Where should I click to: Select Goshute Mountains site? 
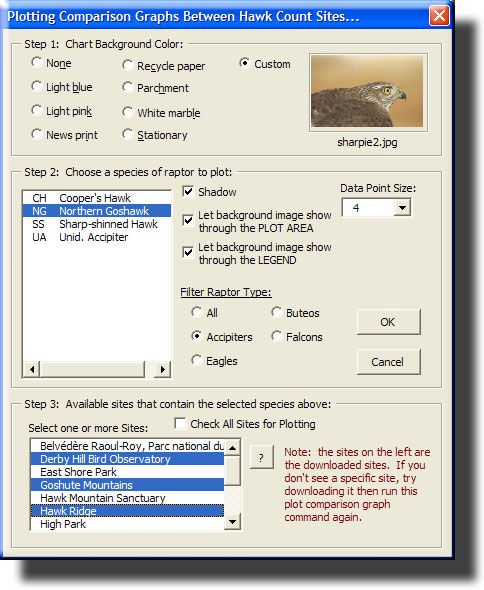coord(127,485)
